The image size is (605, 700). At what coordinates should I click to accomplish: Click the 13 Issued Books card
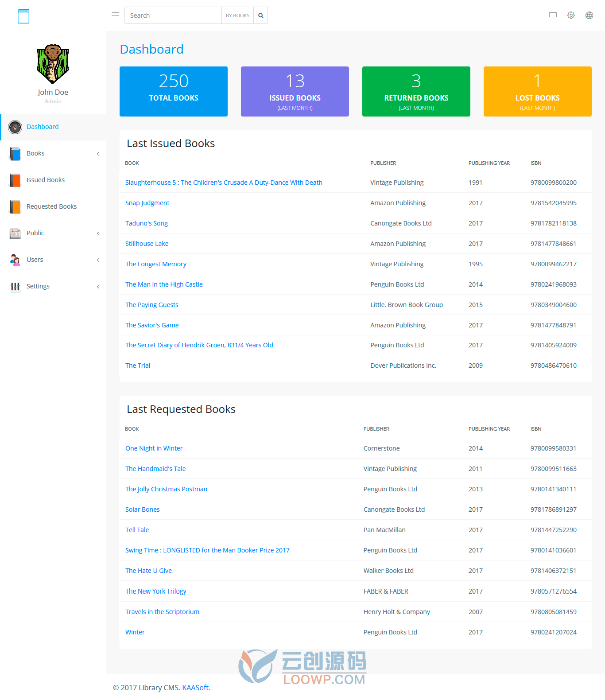[295, 91]
